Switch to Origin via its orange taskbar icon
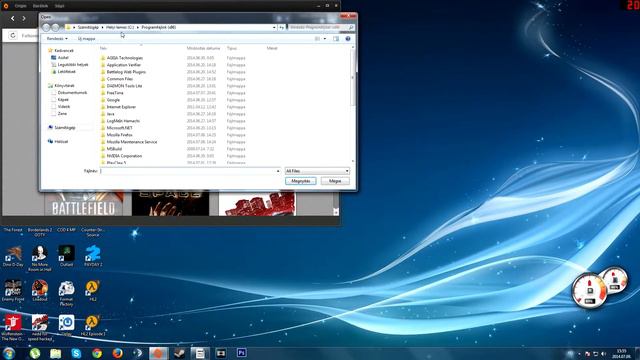Screen dimensions: 640x360 158,353
